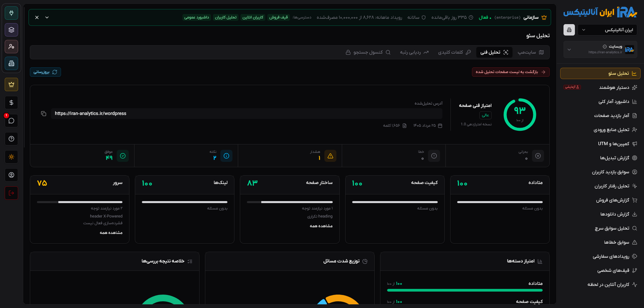
Task: Copy the analyzed URL with copy icon
Action: [44, 114]
